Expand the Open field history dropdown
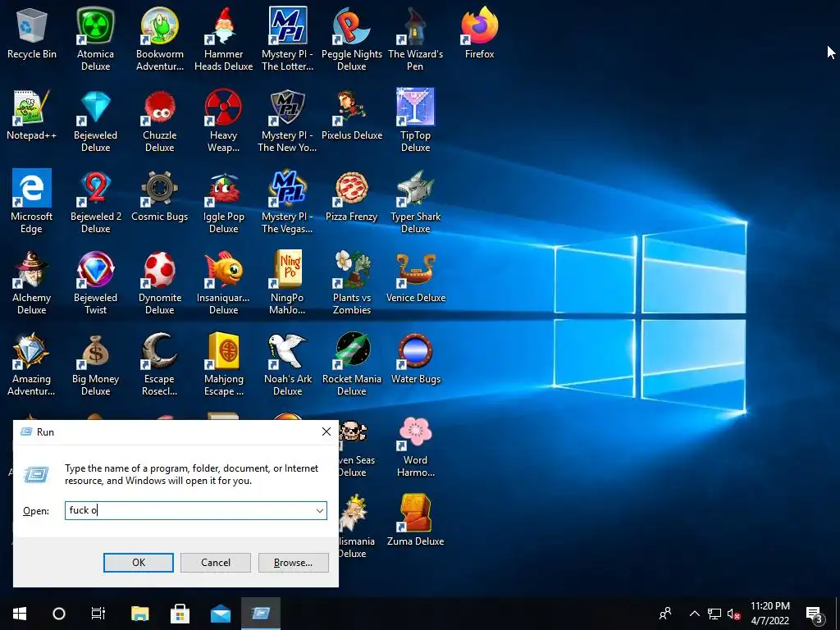Screen dimensions: 840x630 coord(320,510)
